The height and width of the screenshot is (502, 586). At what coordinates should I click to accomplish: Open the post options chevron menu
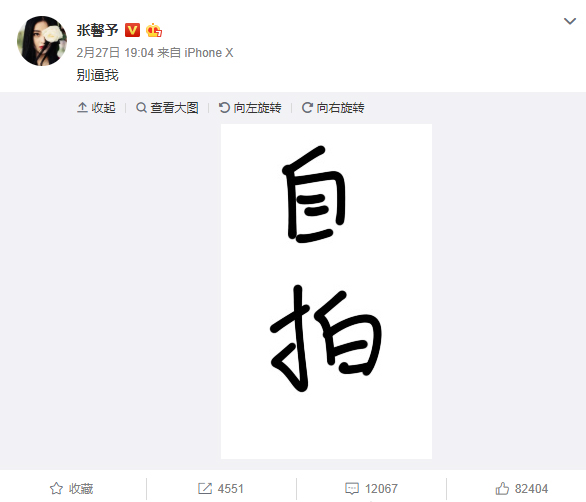point(570,21)
